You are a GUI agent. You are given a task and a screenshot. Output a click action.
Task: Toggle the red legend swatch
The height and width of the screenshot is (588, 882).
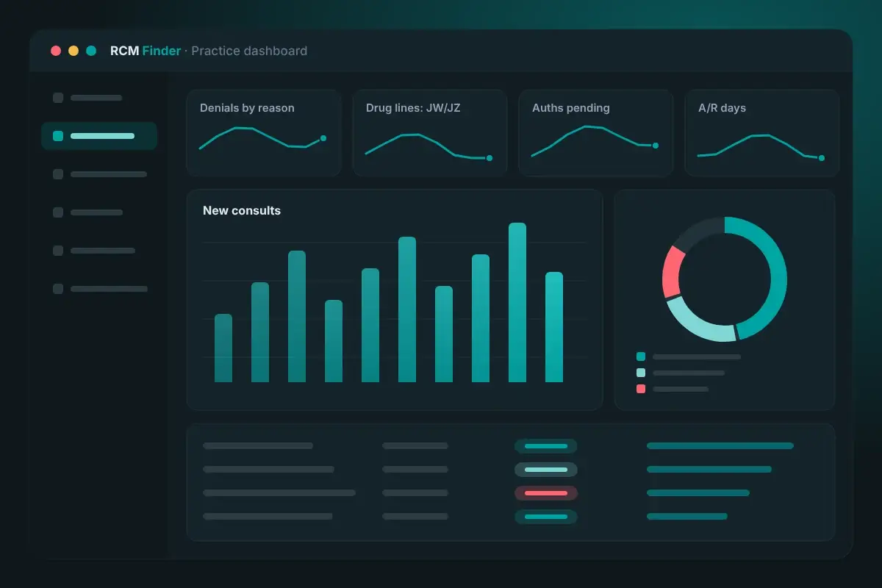pos(641,389)
